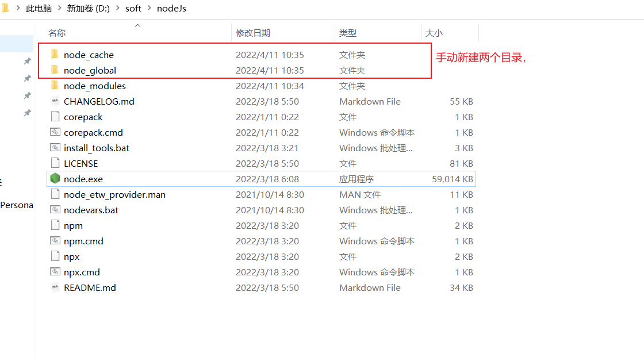Screen dimensions: 644x357
Task: Sort files by the 大小 column
Action: tap(434, 33)
